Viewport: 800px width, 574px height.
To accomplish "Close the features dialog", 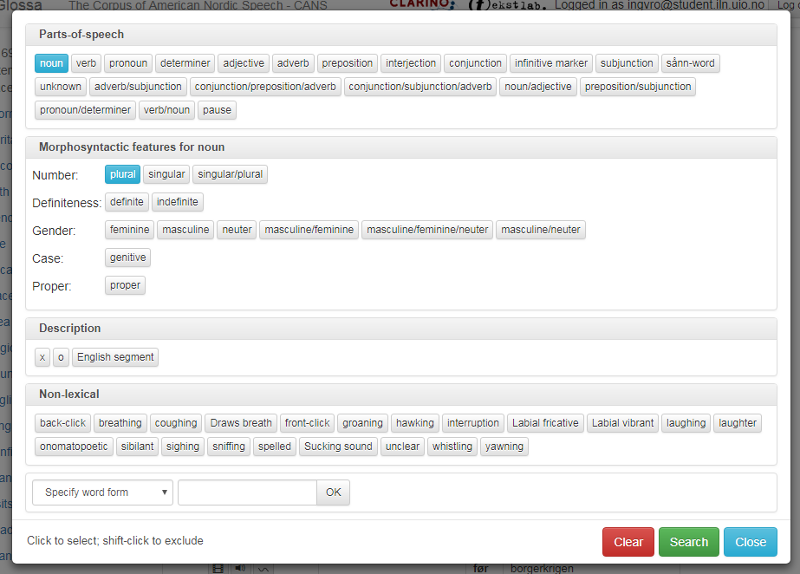I will (x=751, y=542).
